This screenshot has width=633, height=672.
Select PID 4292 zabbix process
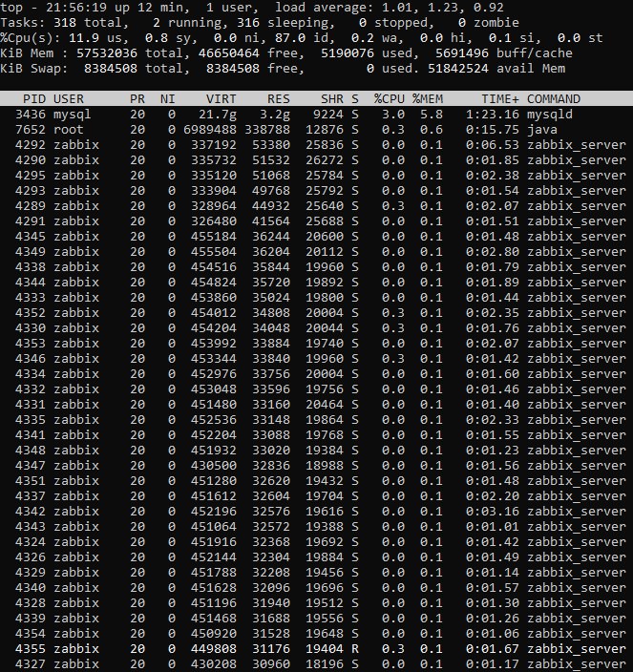(x=30, y=145)
